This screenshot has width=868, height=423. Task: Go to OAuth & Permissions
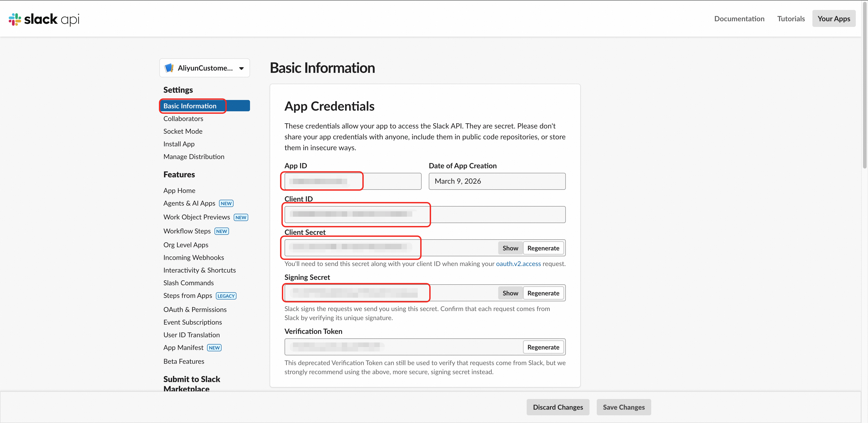click(195, 309)
